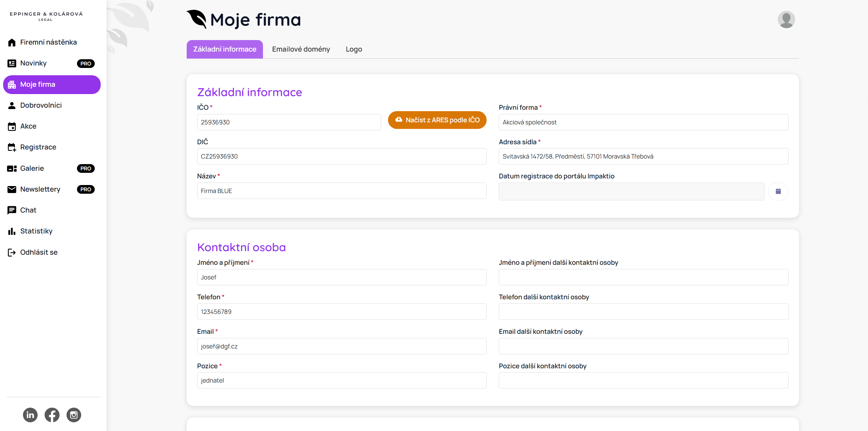Click the Odhlásit se logout icon
The height and width of the screenshot is (431, 868).
point(12,252)
